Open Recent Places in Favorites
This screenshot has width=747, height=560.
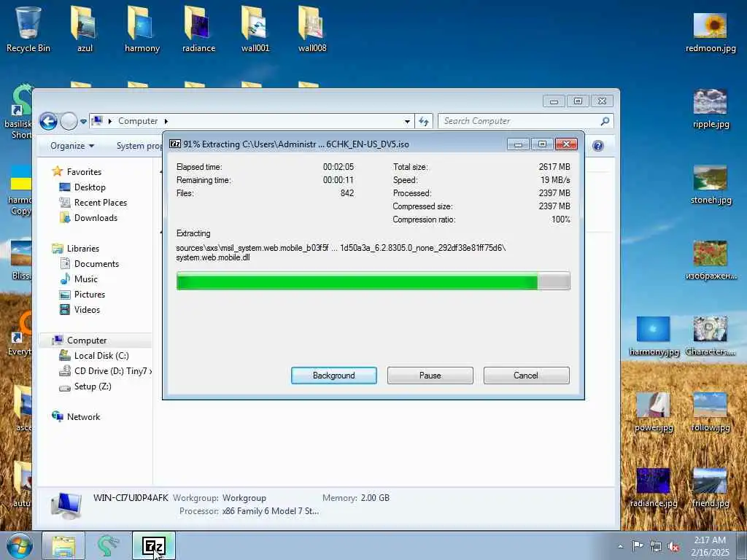point(101,203)
